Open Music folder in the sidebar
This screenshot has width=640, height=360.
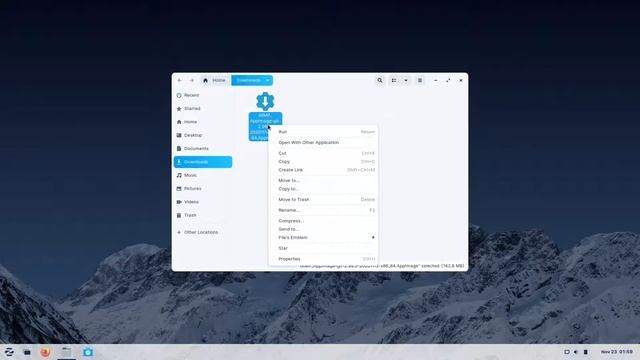[203, 175]
